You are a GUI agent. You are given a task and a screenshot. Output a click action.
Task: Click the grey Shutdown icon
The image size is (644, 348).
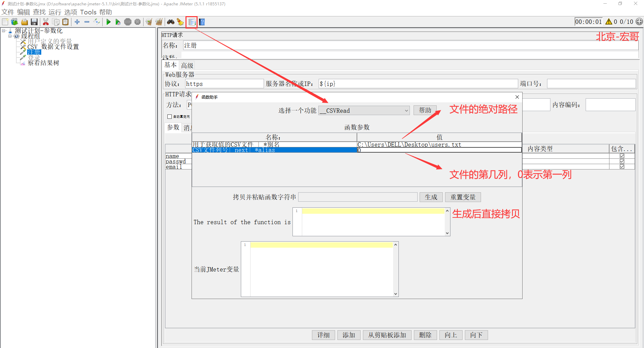138,22
